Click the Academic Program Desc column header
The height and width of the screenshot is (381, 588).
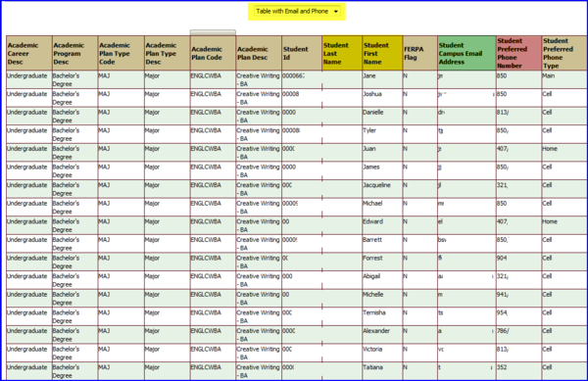(75, 53)
